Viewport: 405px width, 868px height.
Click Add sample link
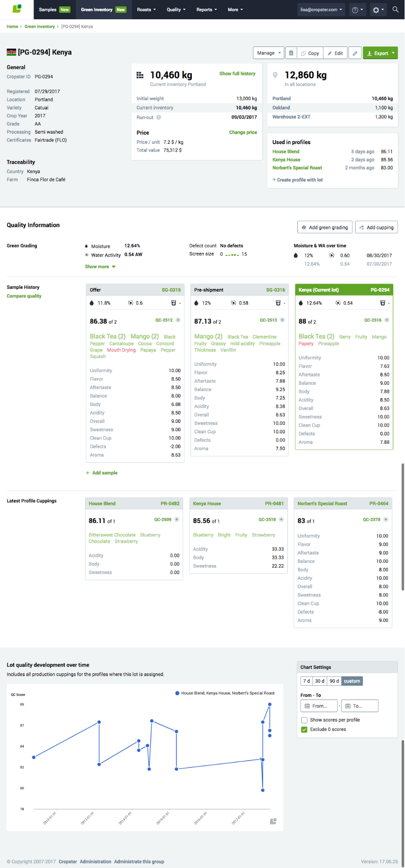click(x=102, y=473)
